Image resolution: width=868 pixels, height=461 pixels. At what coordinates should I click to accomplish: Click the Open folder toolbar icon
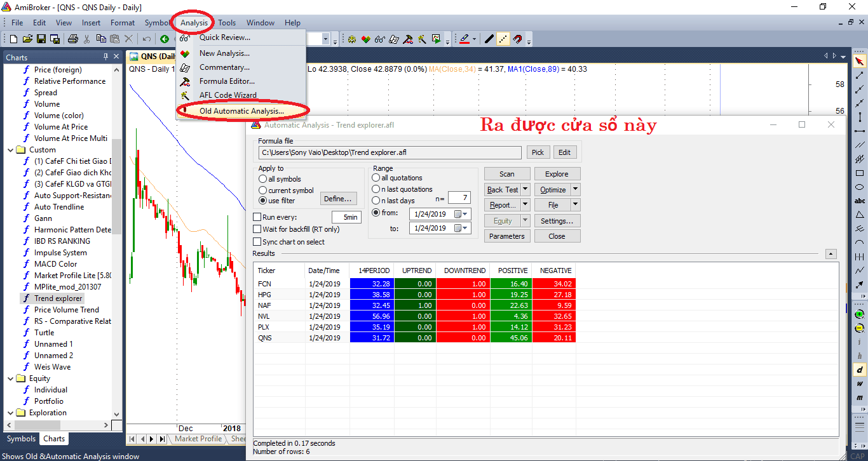coord(27,39)
